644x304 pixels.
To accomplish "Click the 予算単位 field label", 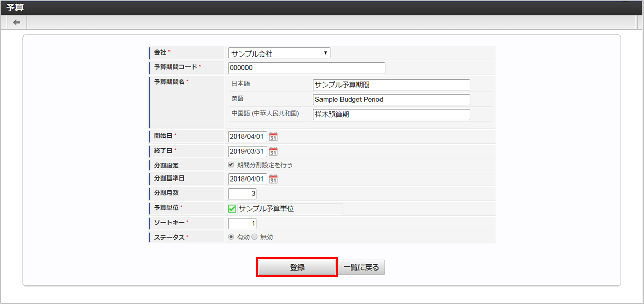I will click(x=166, y=208).
